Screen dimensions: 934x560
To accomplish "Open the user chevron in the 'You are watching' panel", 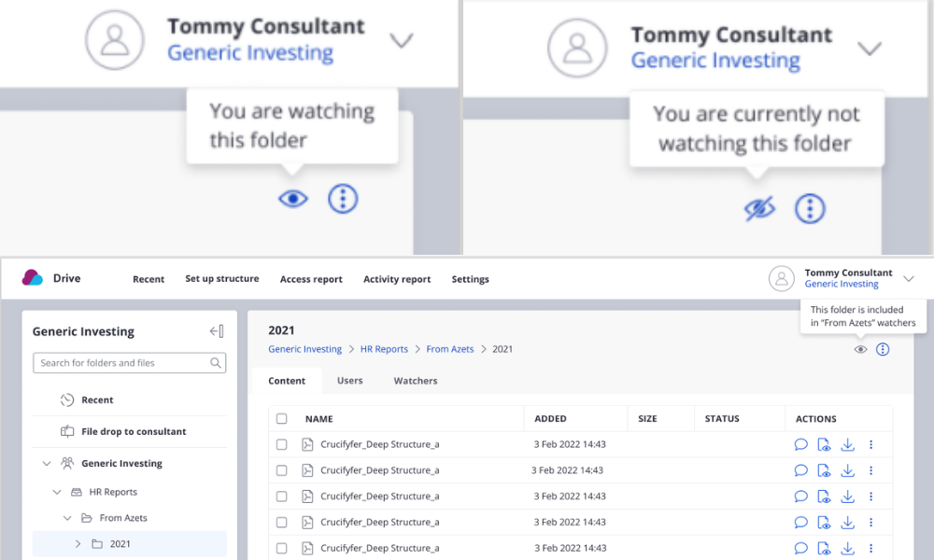I will tap(401, 40).
